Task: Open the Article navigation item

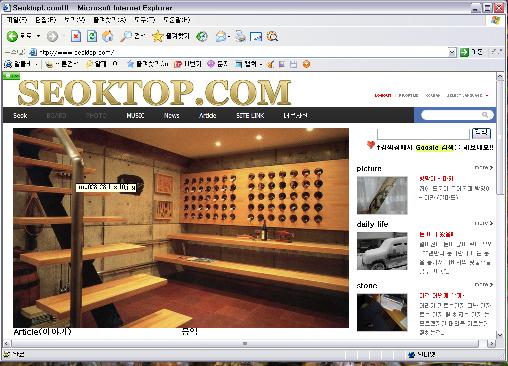Action: click(207, 115)
